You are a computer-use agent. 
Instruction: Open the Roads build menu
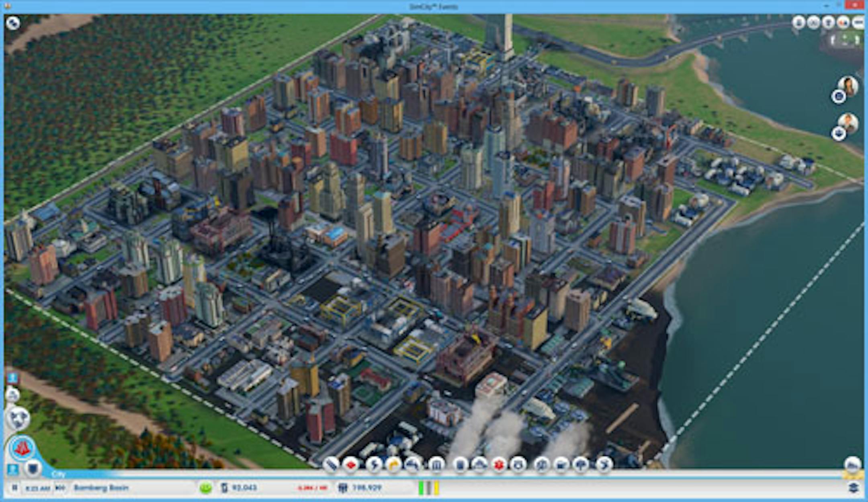[331, 465]
